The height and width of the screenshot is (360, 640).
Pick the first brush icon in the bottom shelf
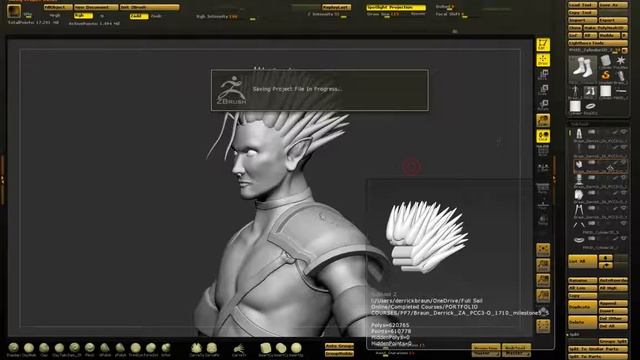(13, 349)
